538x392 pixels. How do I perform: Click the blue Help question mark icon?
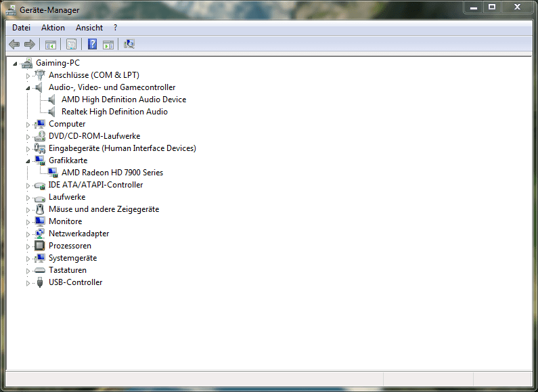92,44
